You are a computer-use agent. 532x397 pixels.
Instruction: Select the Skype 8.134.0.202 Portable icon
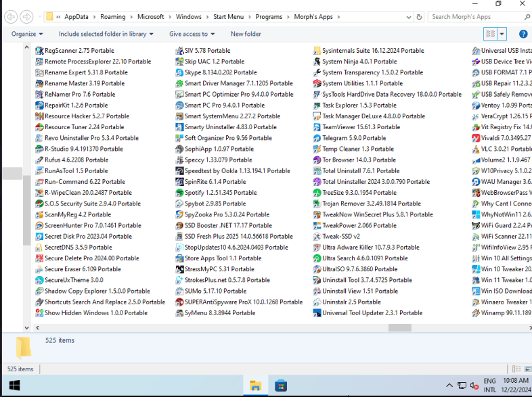coord(179,72)
